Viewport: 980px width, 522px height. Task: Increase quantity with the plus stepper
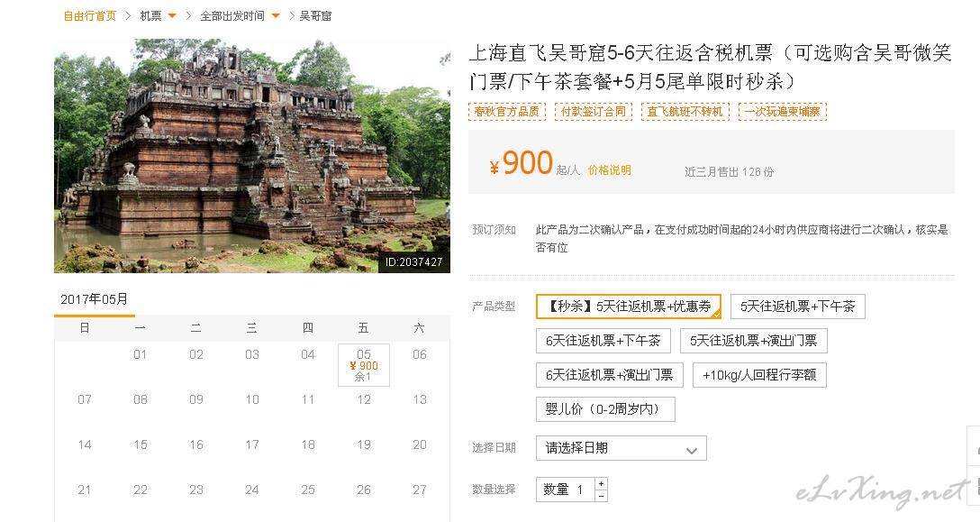coord(601,483)
